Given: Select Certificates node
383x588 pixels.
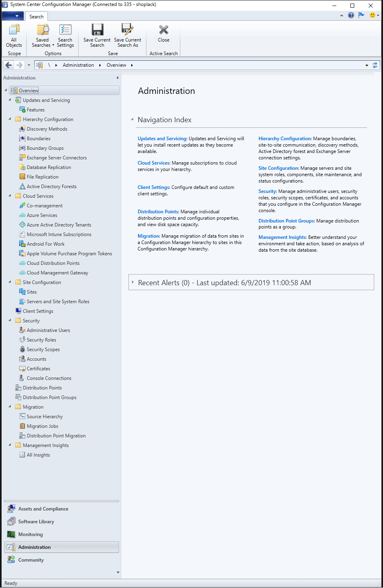Looking at the screenshot, I should 38,369.
